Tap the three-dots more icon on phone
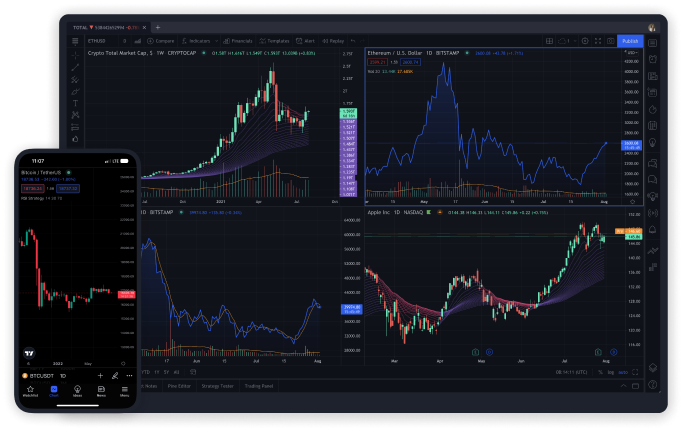The image size is (683, 431). point(129,376)
